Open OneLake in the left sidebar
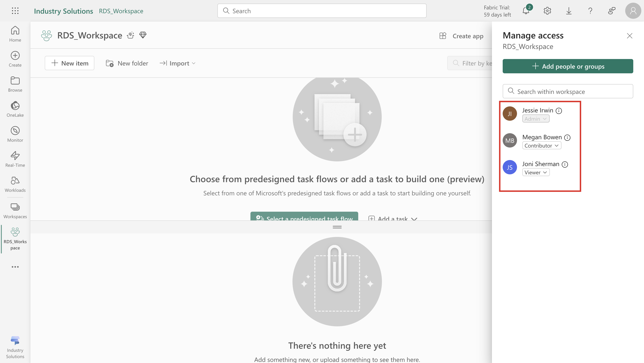Viewport: 644px width, 363px height. [15, 109]
